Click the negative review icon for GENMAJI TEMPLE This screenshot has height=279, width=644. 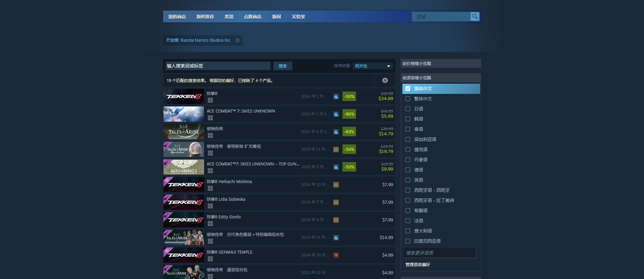[x=336, y=255]
